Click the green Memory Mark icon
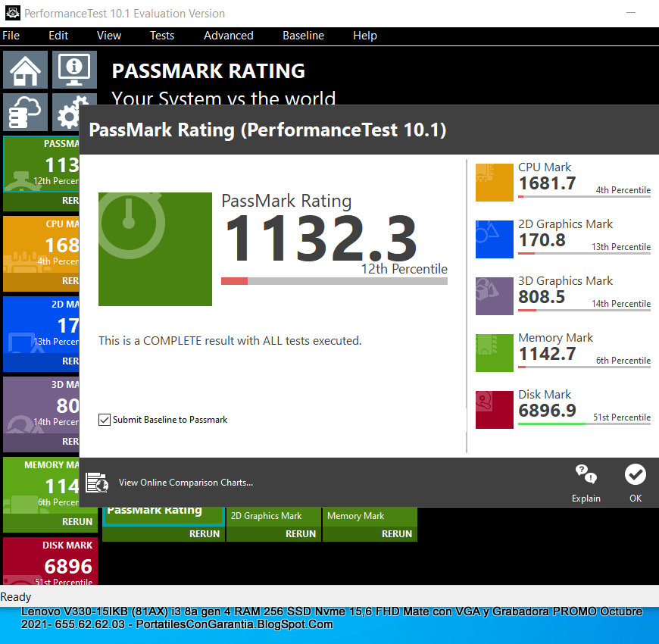Viewport: 659px width, 644px height. [494, 353]
